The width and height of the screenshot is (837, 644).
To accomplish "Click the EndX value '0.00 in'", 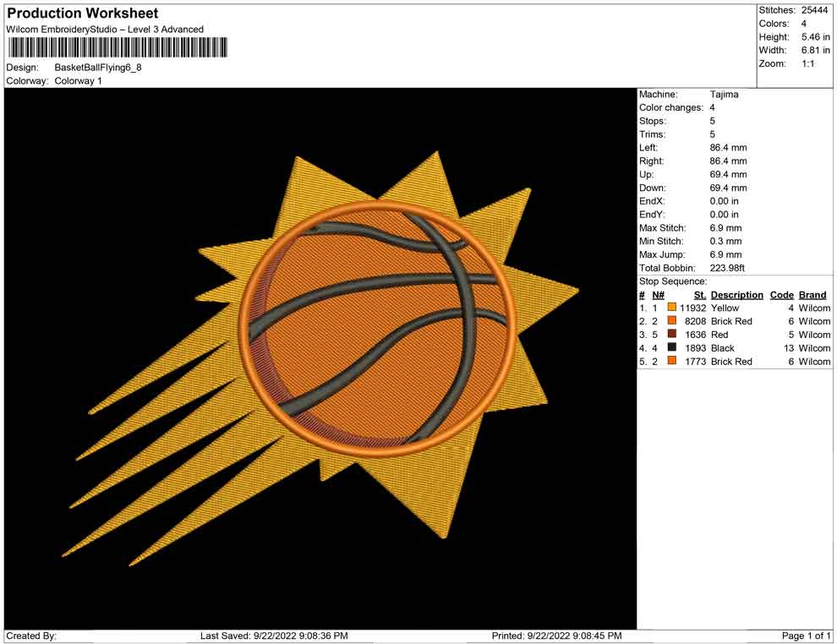I will [724, 201].
